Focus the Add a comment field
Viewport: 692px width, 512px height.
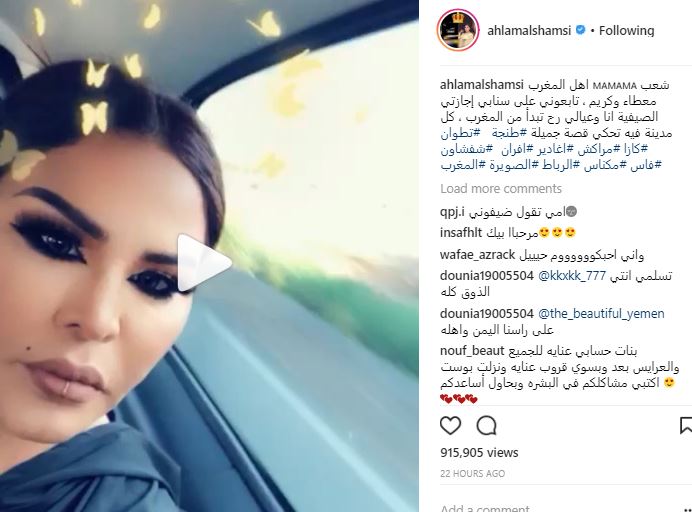pyautogui.click(x=565, y=508)
